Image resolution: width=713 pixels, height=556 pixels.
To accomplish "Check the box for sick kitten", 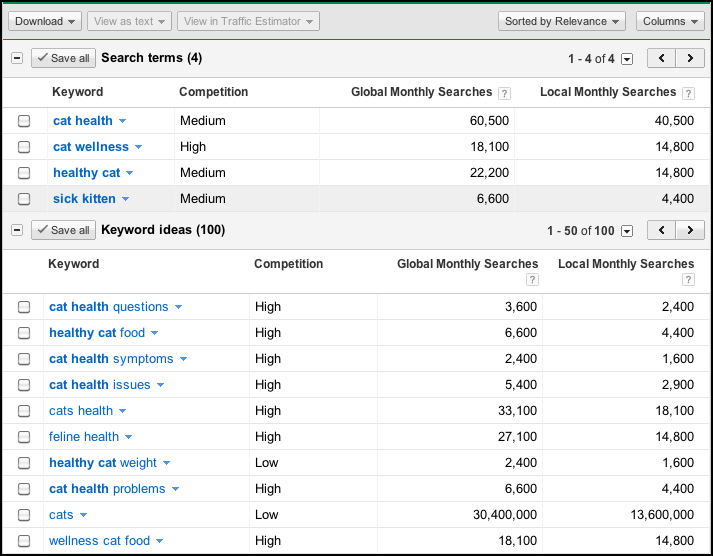I will click(24, 199).
